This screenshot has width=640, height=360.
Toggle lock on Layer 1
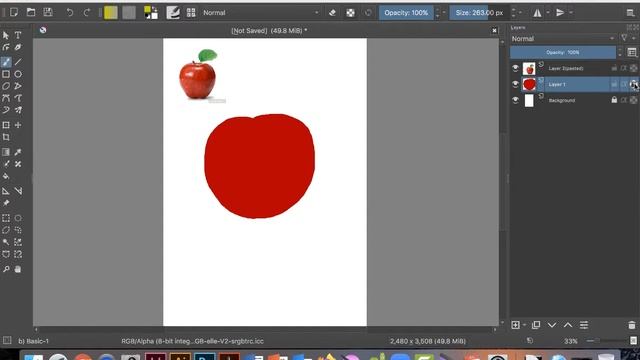point(614,84)
